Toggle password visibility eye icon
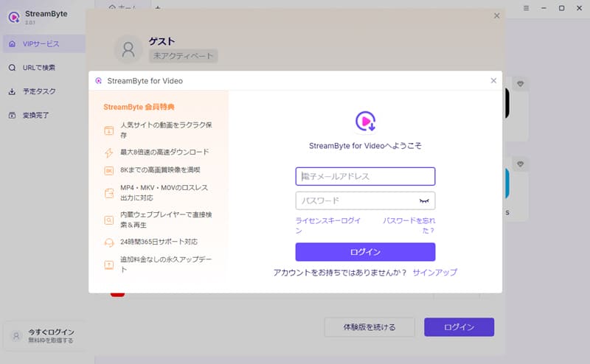This screenshot has height=364, width=590. coord(424,201)
